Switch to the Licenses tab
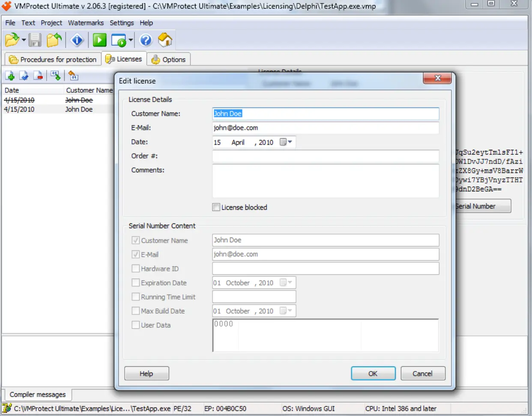This screenshot has width=532, height=416. [124, 59]
